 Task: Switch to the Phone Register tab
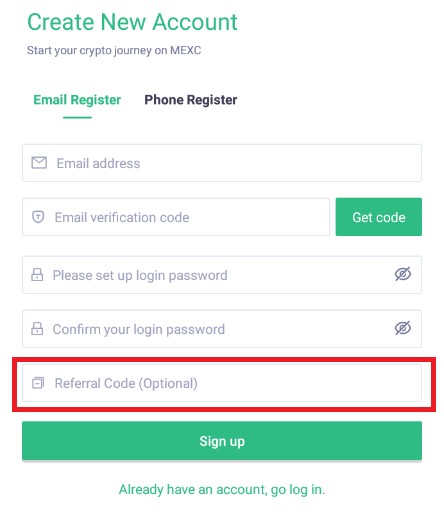(191, 100)
